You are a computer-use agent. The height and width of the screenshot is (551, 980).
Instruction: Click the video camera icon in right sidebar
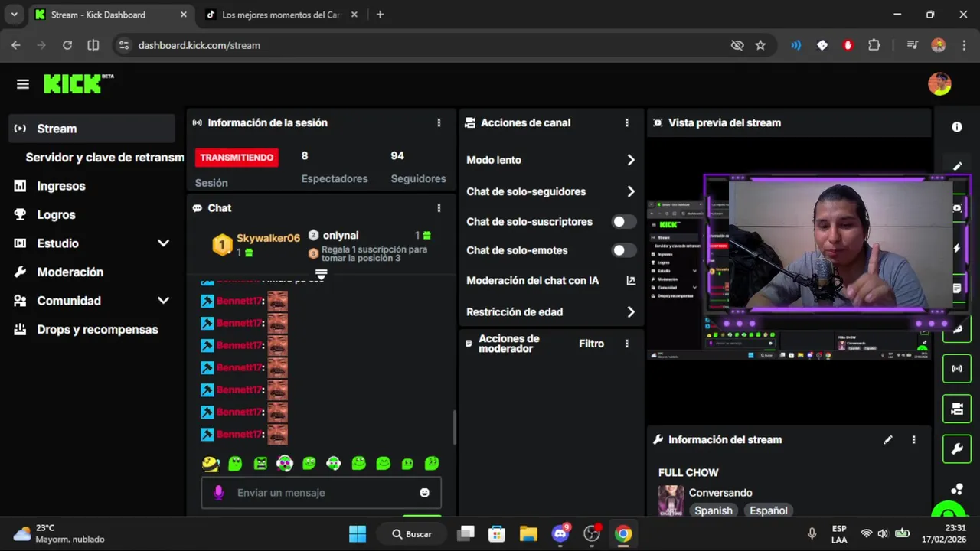pos(957,409)
